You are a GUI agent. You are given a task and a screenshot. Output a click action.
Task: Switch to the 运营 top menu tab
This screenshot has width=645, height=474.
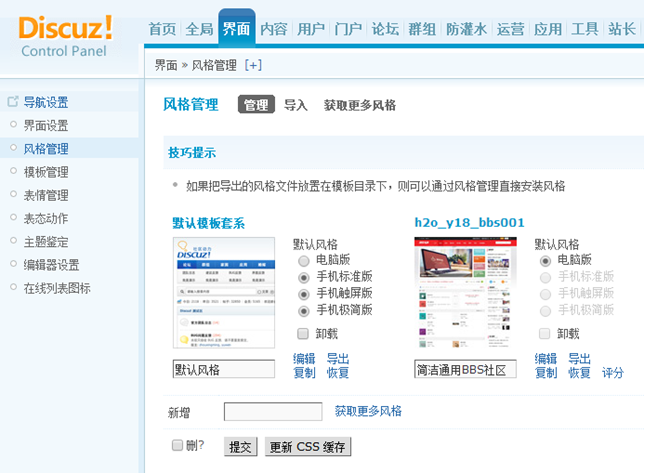(510, 29)
